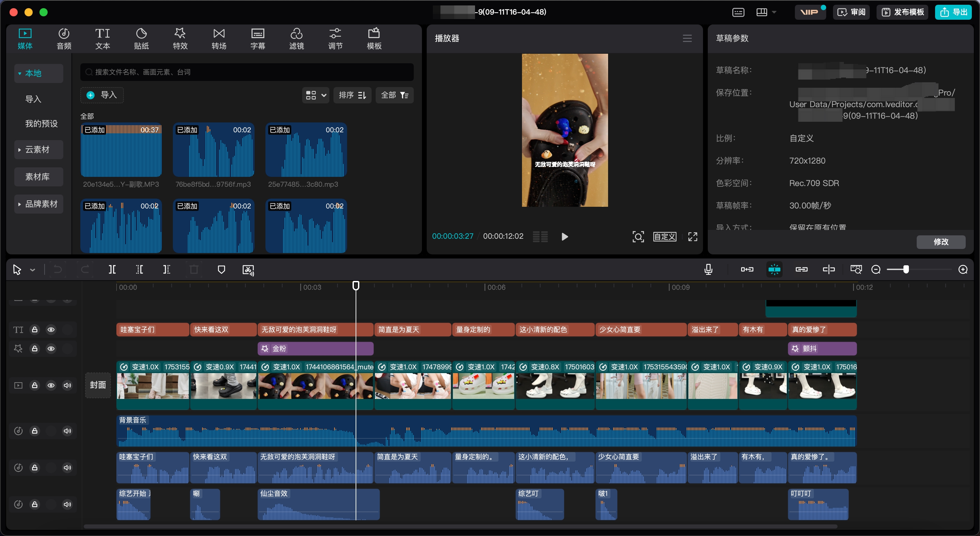The height and width of the screenshot is (536, 980).
Task: Click the microphone voiceover record icon
Action: point(708,269)
